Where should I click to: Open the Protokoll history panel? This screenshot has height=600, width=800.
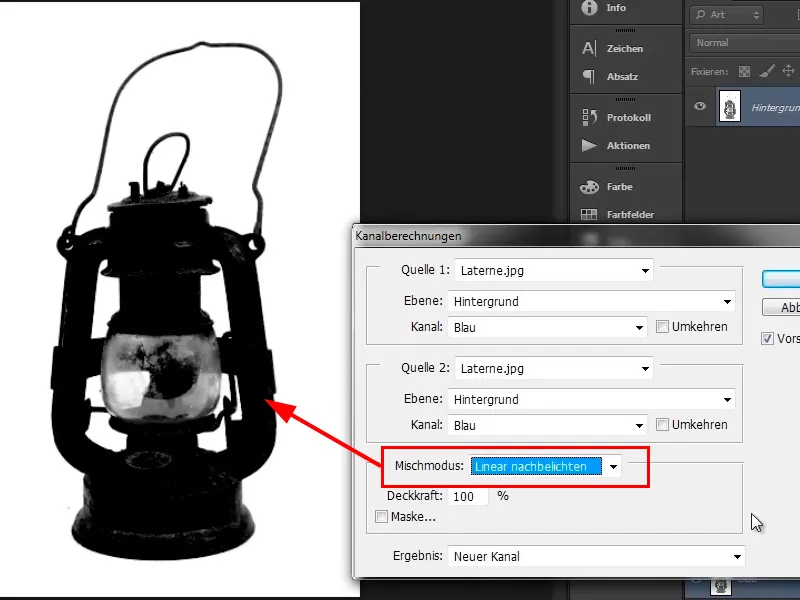(x=616, y=117)
